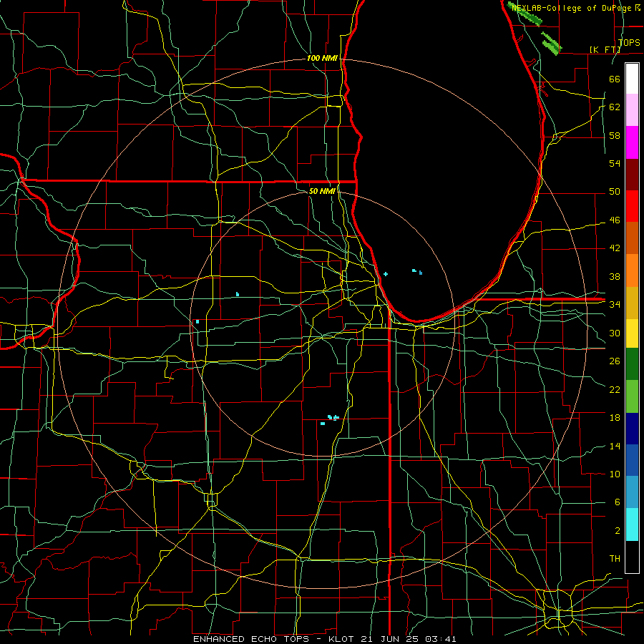644x644 pixels.
Task: Click the legend value '10'
Action: pos(615,474)
